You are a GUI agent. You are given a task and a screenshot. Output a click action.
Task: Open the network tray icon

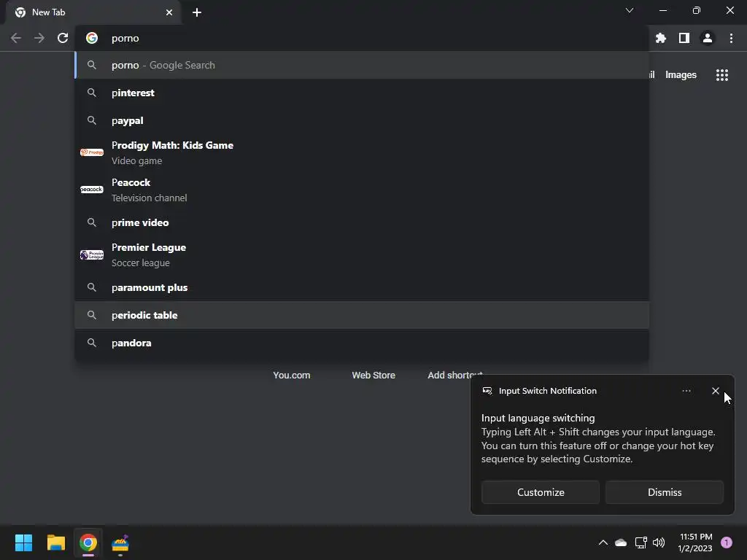tap(640, 542)
